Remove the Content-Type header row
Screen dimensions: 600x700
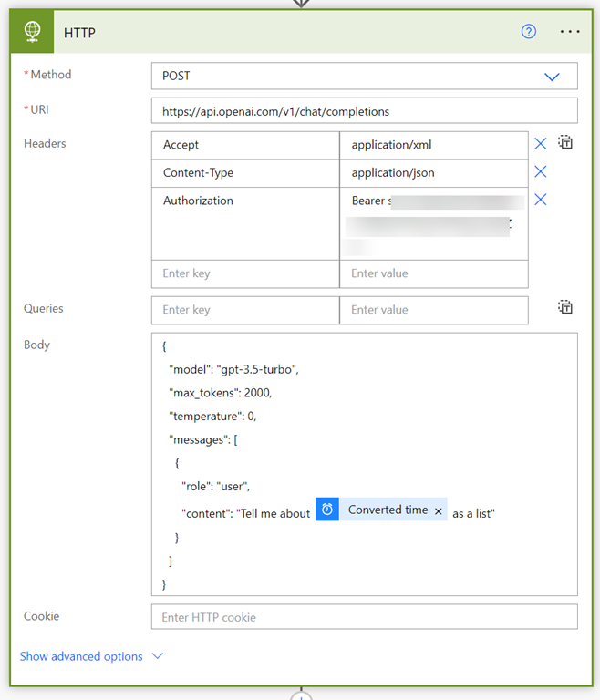(541, 172)
